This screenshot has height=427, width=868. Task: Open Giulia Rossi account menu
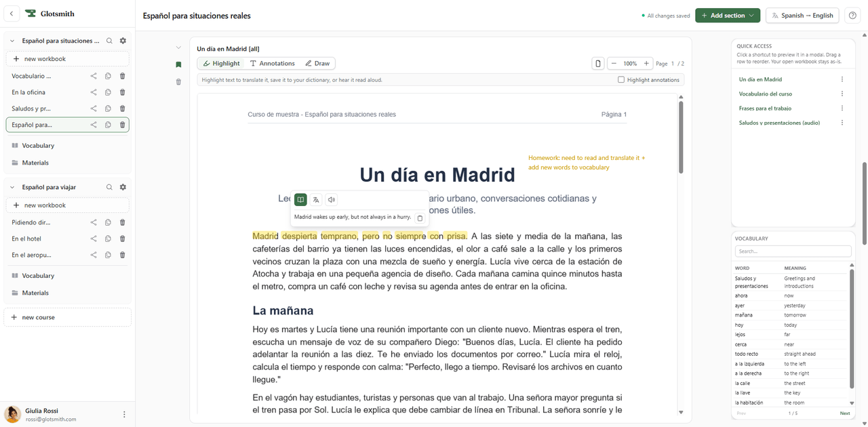point(124,414)
